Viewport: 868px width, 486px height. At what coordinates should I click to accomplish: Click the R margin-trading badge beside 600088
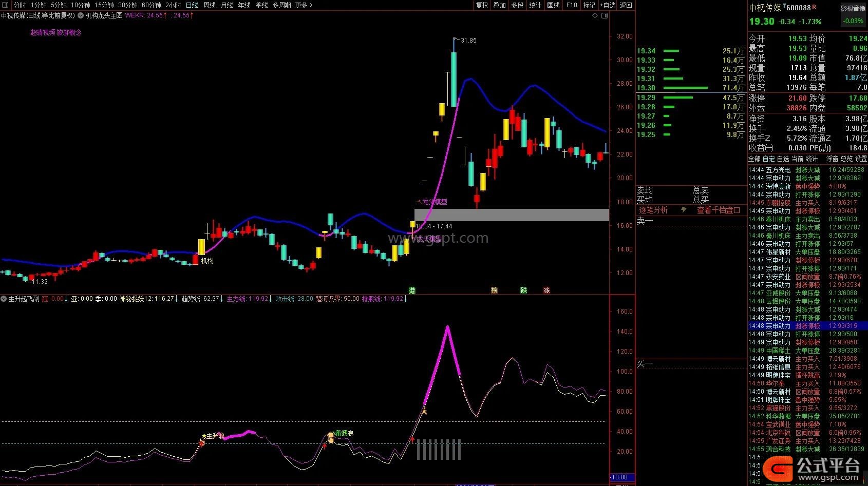click(x=814, y=7)
